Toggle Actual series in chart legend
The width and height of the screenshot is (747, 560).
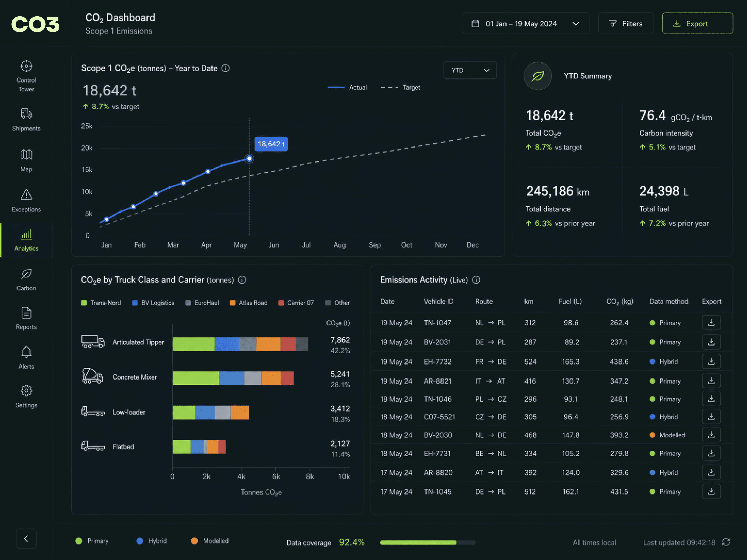pos(347,87)
